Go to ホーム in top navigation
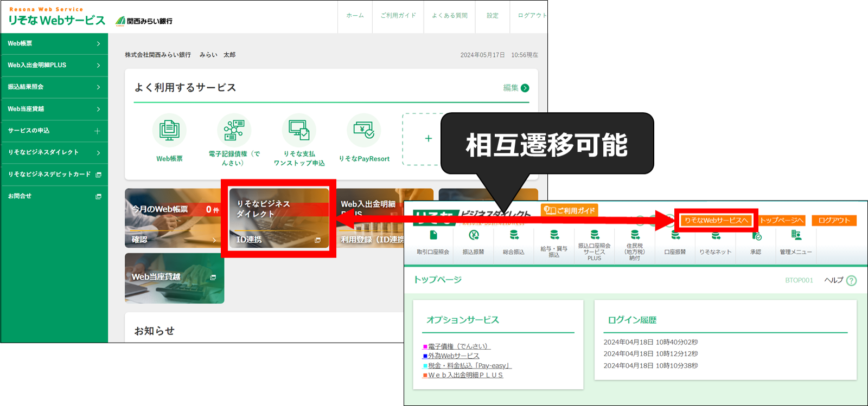This screenshot has width=868, height=406. (355, 16)
